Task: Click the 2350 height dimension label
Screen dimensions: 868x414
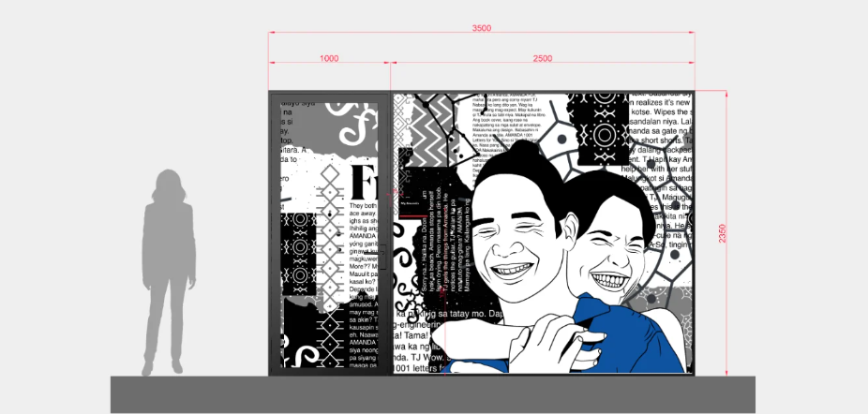Action: pyautogui.click(x=722, y=233)
